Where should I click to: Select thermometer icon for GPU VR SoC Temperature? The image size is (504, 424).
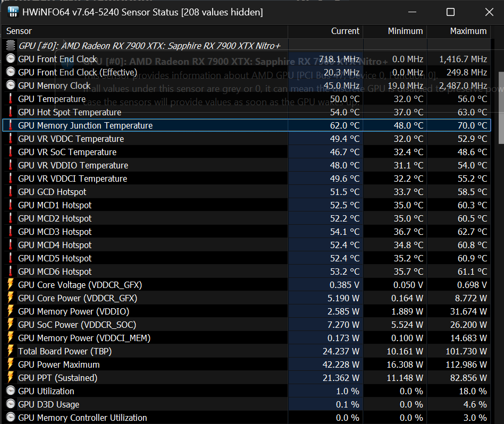(x=11, y=152)
